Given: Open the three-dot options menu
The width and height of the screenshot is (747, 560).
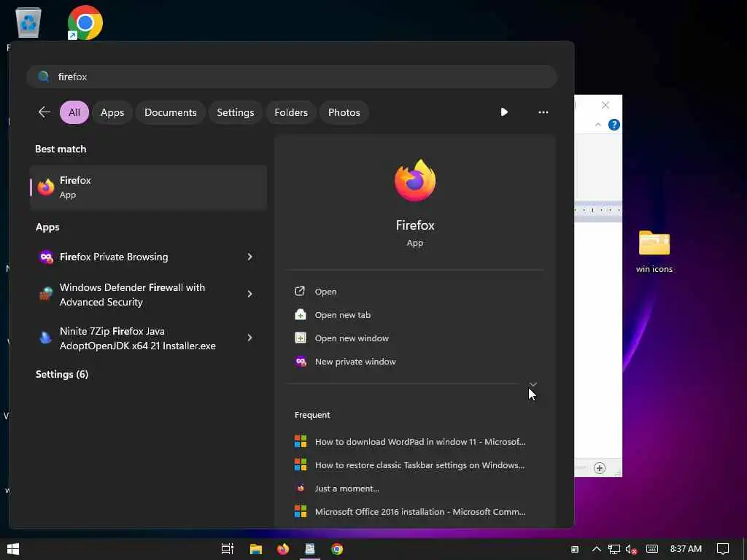Looking at the screenshot, I should 543,112.
